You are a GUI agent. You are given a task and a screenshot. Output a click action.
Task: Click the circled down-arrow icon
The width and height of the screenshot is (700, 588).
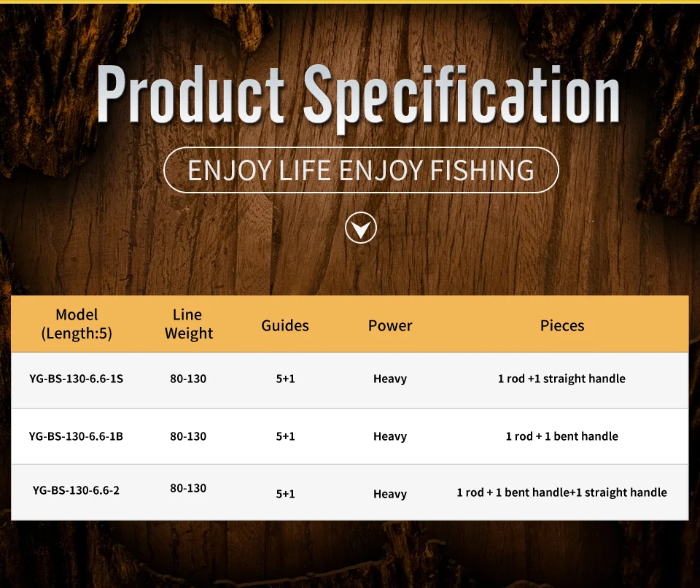360,228
